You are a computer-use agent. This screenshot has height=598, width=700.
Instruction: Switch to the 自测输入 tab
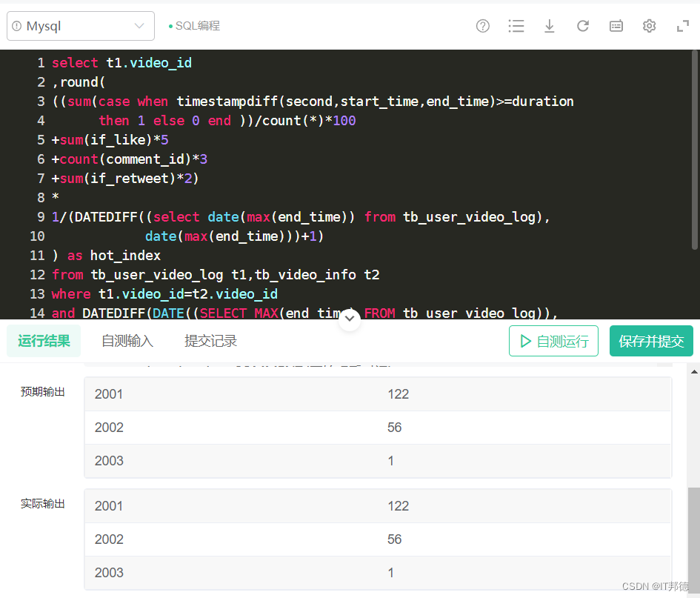click(x=127, y=341)
